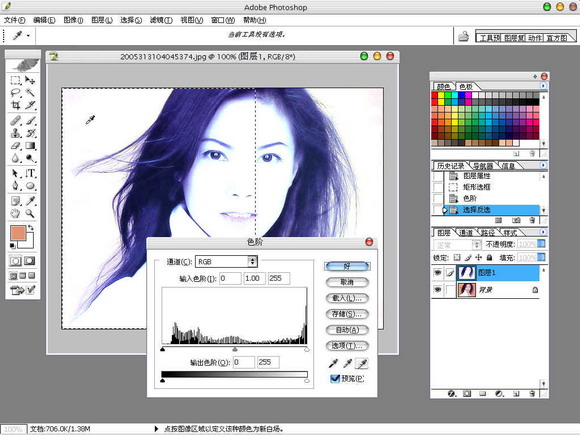Select the Type tool
Screen dimensions: 580x435
tap(30, 173)
